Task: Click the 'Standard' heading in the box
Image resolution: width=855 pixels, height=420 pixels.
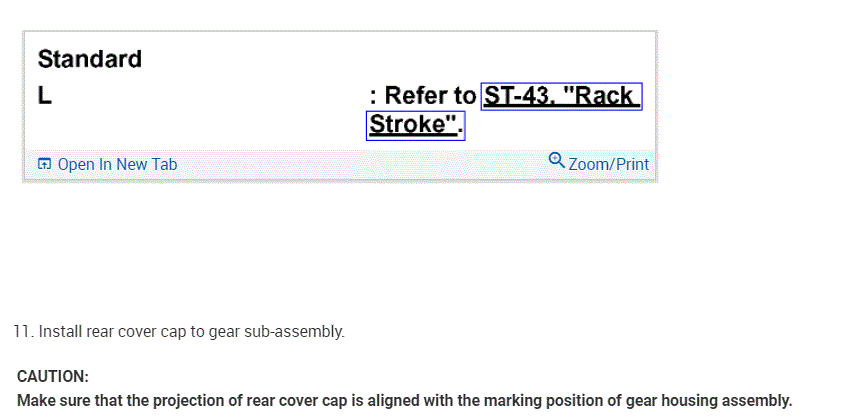Action: point(90,59)
